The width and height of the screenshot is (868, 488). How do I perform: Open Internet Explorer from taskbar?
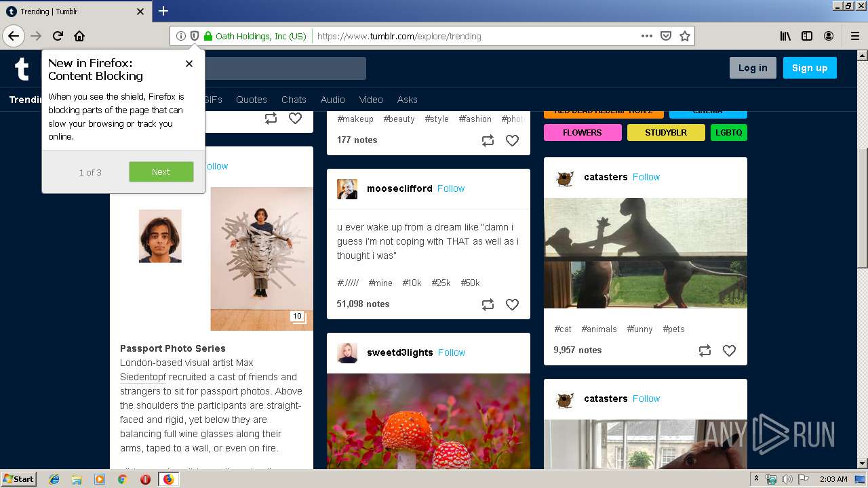coord(54,479)
